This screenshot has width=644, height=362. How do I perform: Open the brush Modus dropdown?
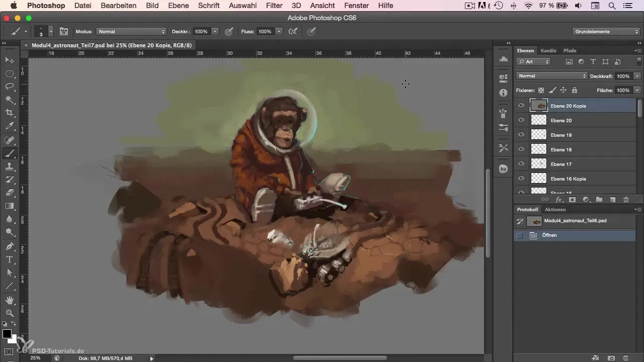pyautogui.click(x=131, y=31)
